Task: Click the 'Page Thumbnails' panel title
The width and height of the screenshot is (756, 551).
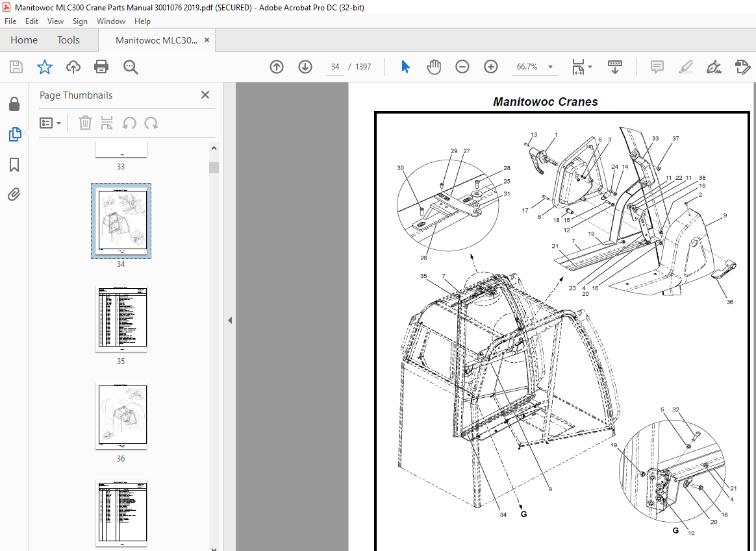Action: pos(76,95)
